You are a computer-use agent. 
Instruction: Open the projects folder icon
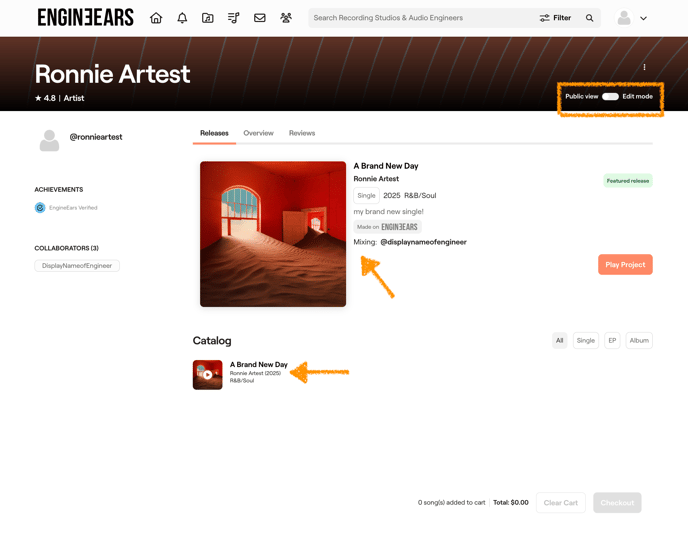point(208,18)
